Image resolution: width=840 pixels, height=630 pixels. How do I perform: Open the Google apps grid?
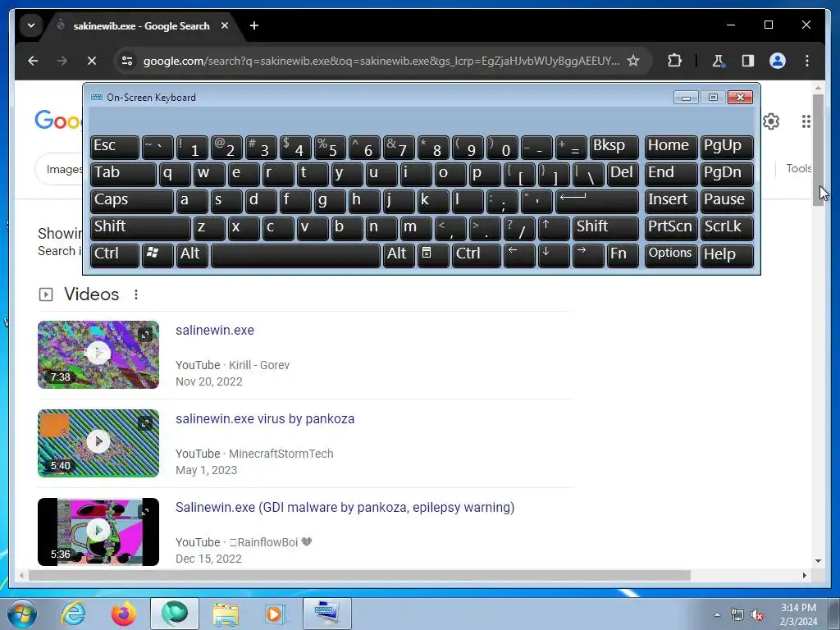click(806, 121)
